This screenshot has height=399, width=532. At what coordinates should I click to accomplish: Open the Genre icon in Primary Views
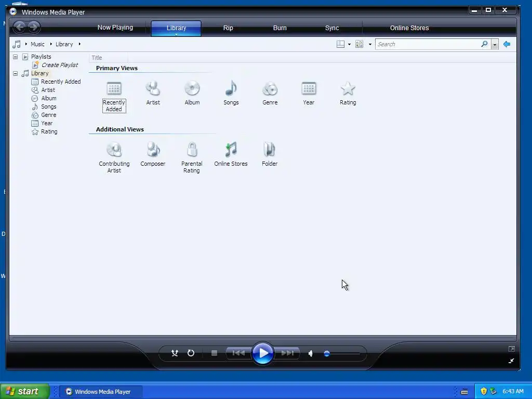tap(270, 88)
